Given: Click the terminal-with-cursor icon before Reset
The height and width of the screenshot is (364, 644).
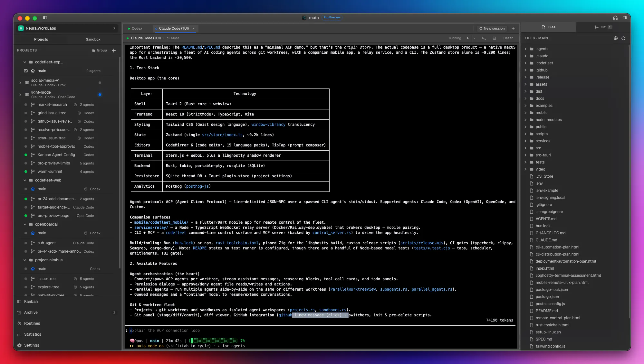Looking at the screenshot, I should tap(484, 38).
